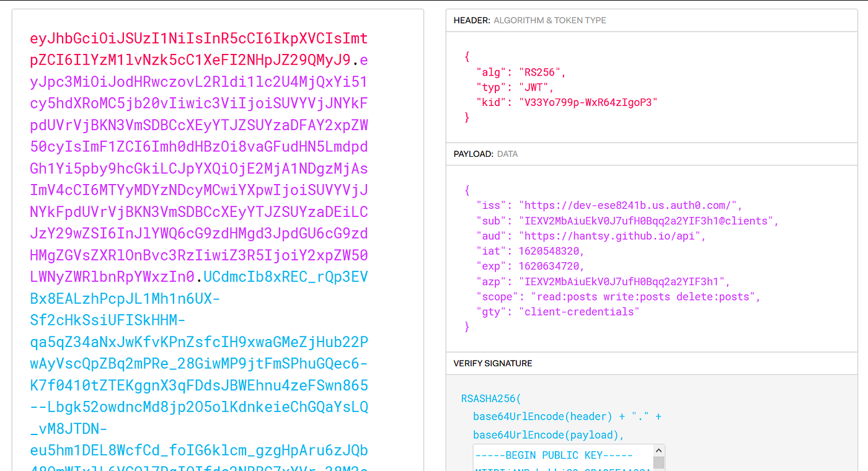This screenshot has width=868, height=471.
Task: Click encoded token line starting JzY29wZSI6InJlYWQ6
Action: tap(199, 234)
